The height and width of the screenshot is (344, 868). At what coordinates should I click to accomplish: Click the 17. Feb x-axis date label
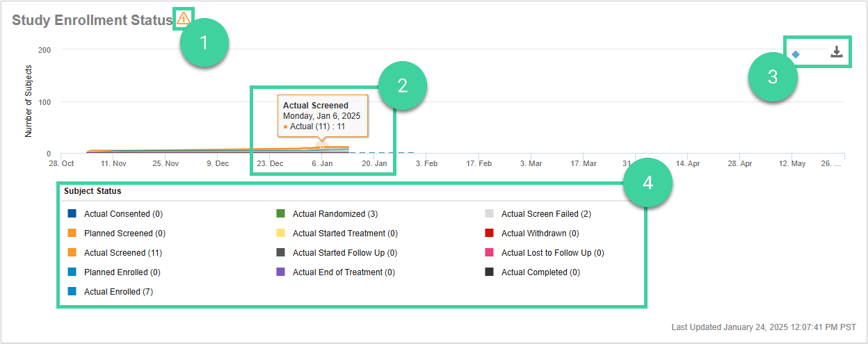click(x=479, y=163)
